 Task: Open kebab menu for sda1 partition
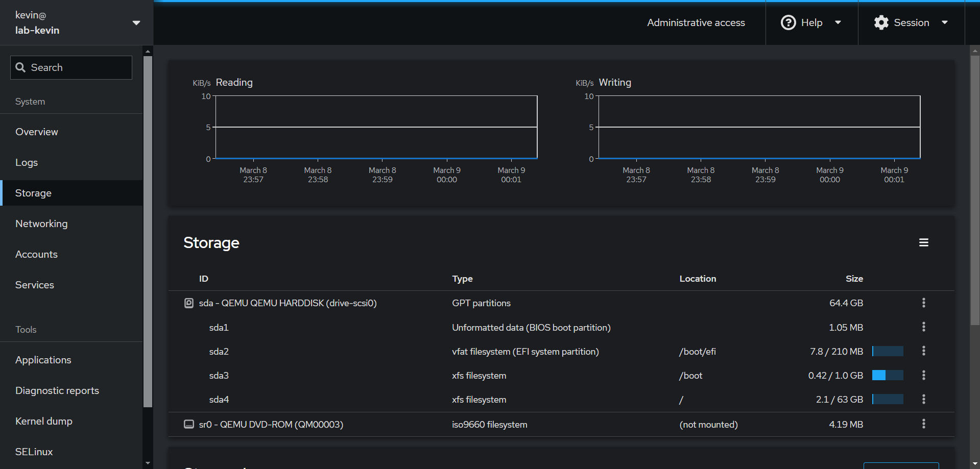923,327
